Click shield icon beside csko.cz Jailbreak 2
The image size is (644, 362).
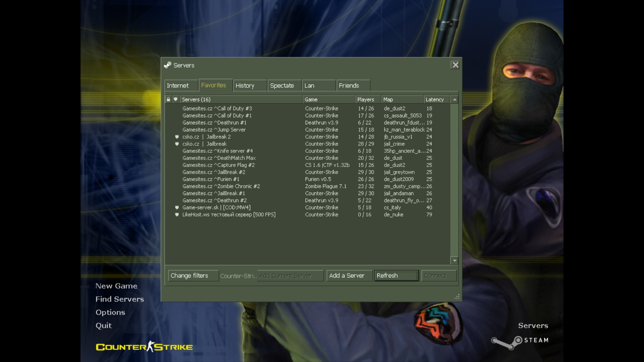[177, 137]
